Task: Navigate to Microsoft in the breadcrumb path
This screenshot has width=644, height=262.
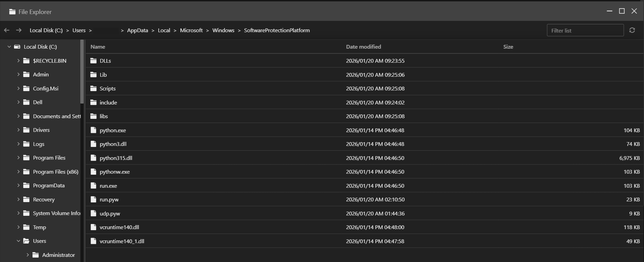Action: [191, 30]
